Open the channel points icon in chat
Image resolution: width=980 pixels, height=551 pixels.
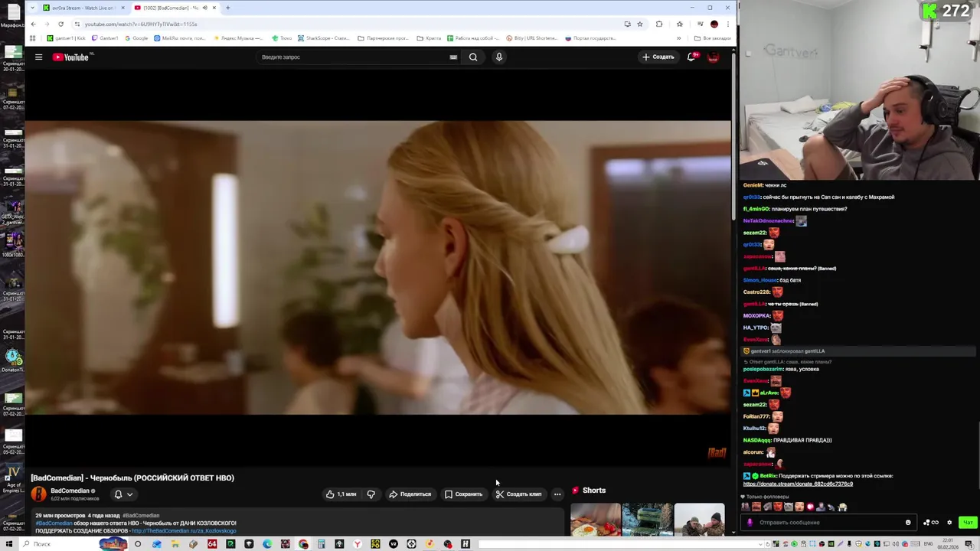click(930, 523)
